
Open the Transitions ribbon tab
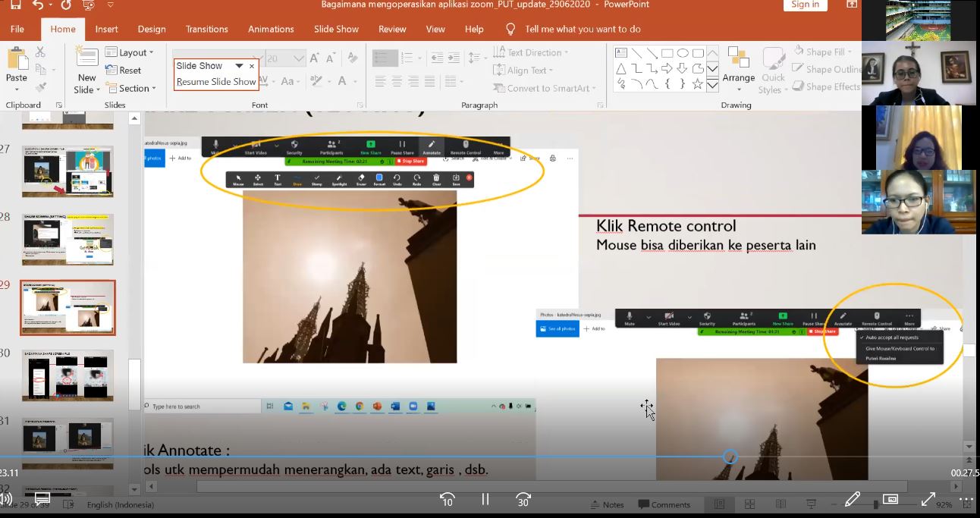tap(206, 29)
